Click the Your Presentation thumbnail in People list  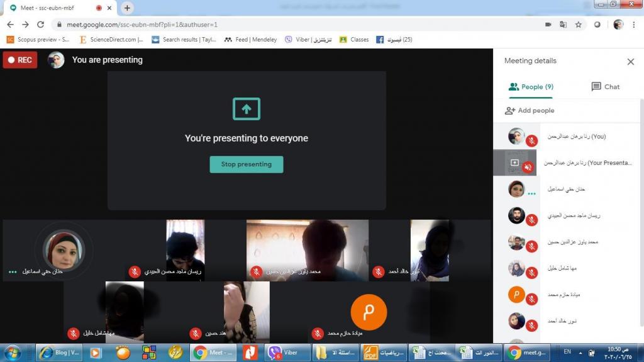click(514, 162)
